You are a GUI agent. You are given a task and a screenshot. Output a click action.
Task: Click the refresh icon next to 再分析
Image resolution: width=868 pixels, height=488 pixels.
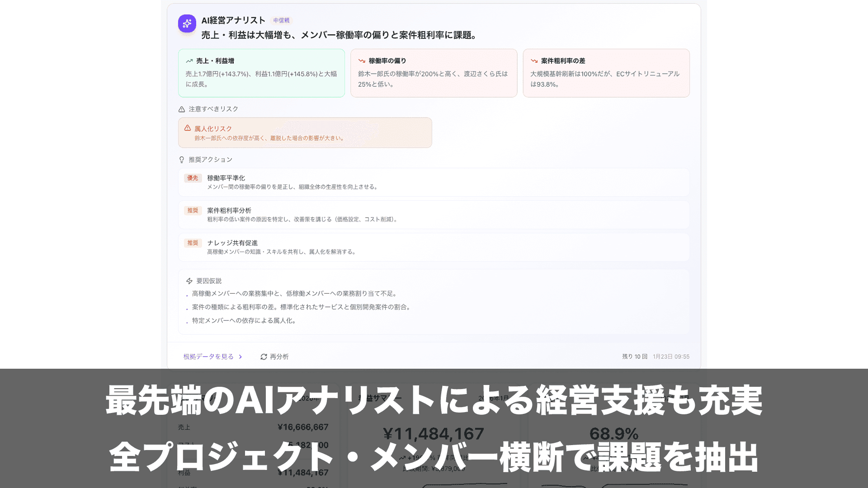coord(264,357)
